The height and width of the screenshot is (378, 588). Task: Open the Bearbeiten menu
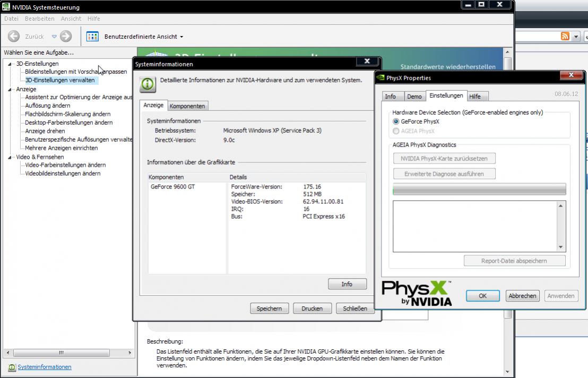[x=39, y=19]
